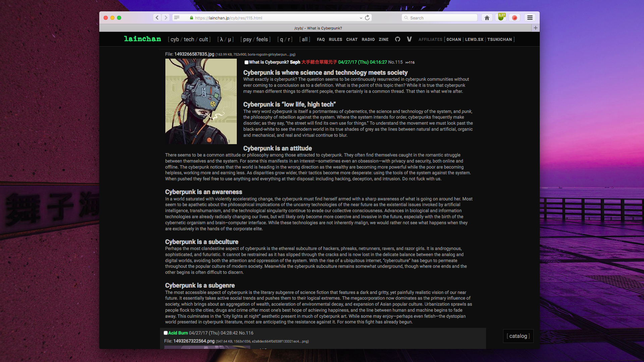
Task: Tick the checkbox next to Acid Burn reply
Action: (x=166, y=333)
